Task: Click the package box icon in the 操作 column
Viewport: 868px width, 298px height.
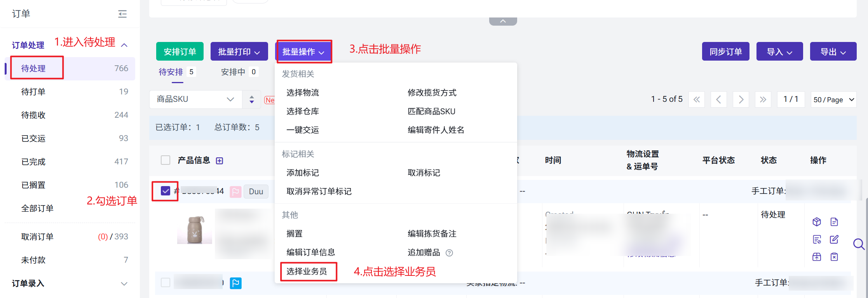Action: pyautogui.click(x=816, y=222)
